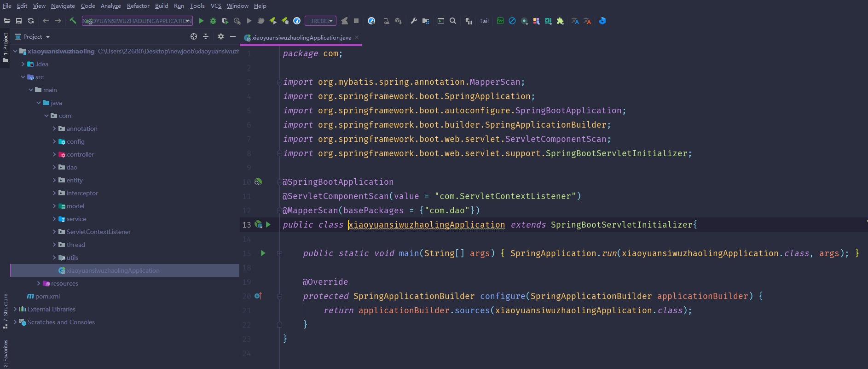Click the blue gauge icon after rockets
This screenshot has width=868, height=369.
[x=297, y=21]
